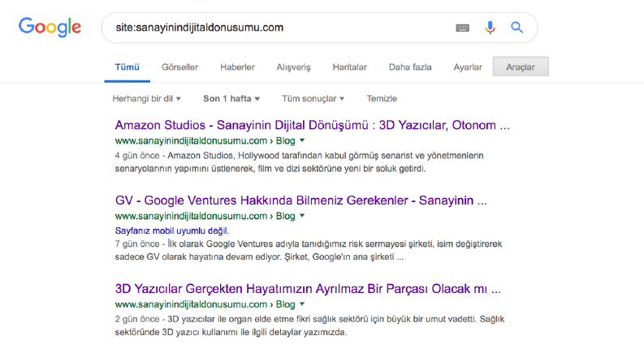Open the GV - Google Ventures result title
This screenshot has width=644, height=362.
(300, 200)
